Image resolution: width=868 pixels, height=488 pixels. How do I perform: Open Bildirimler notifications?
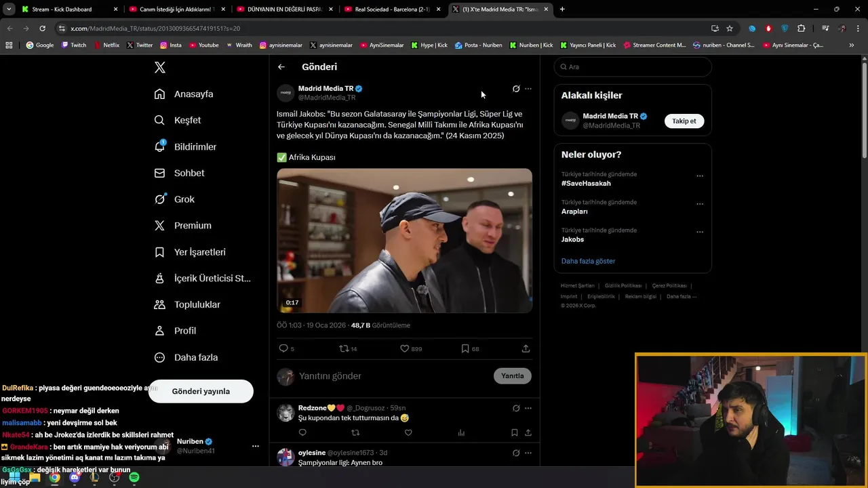[x=185, y=146]
